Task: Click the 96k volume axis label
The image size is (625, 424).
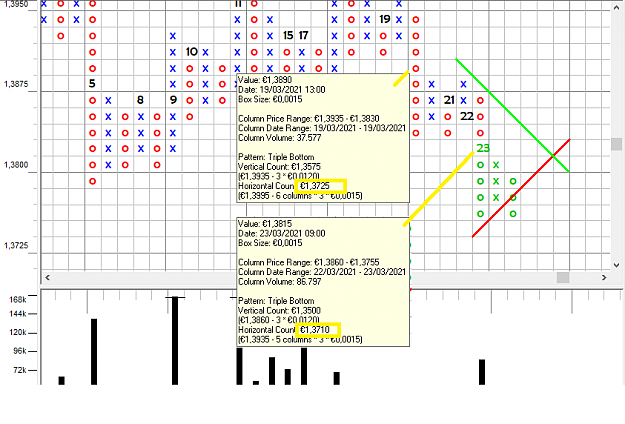Action: coord(20,351)
